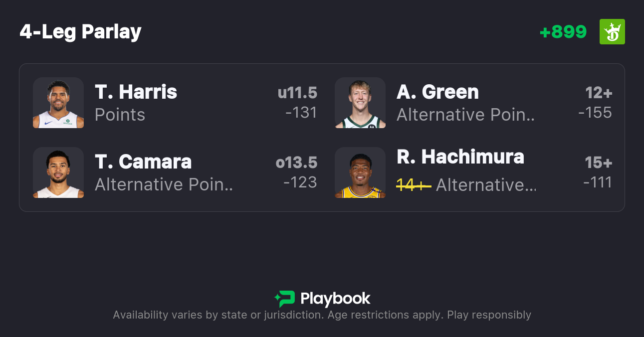Select the 15+ alternative points line
Screen dimensions: 644x337
[599, 163]
